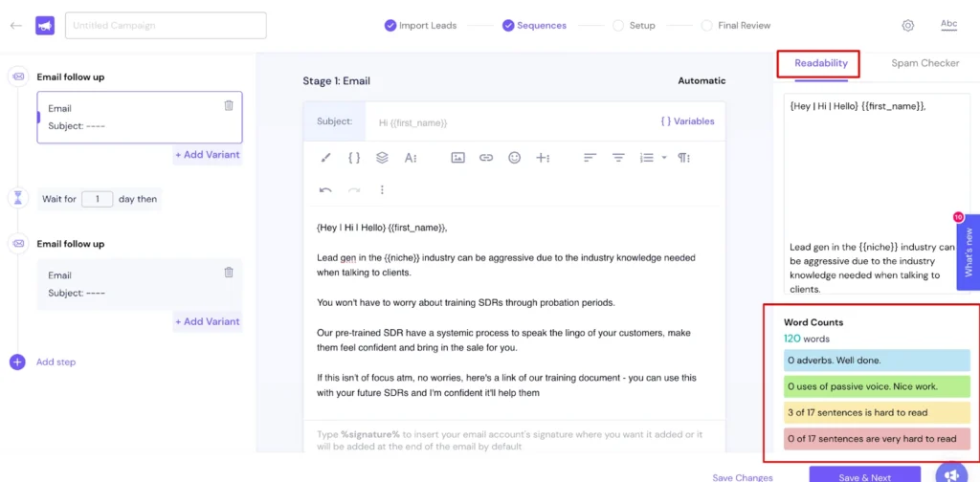
Task: Click the undo arrow in editor
Action: click(x=325, y=190)
